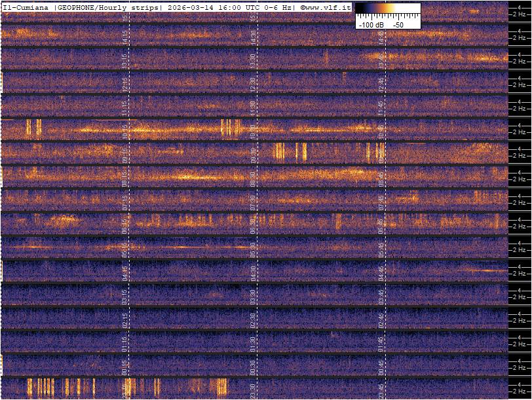Click the 10:15 time marker label

pos(124,131)
